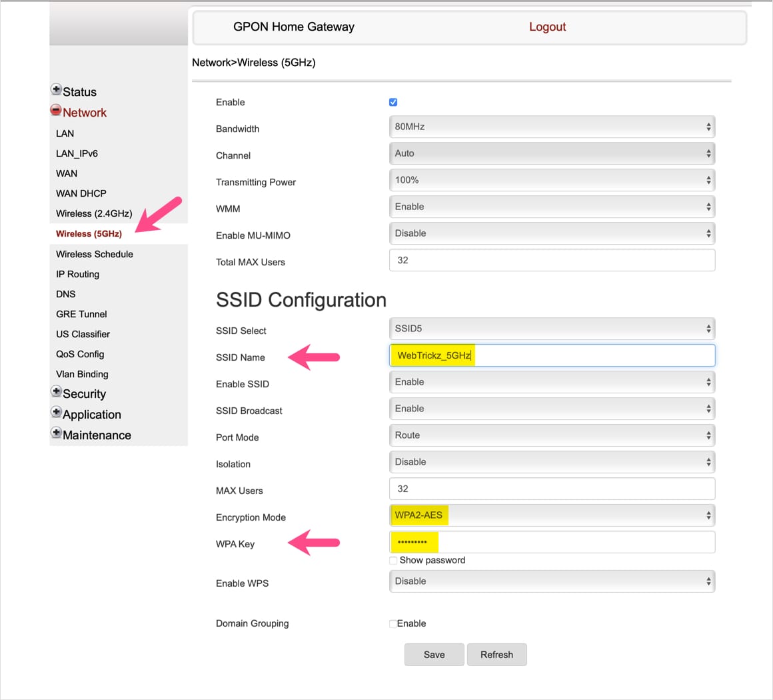Open the SSID Select dropdown
Image resolution: width=773 pixels, height=700 pixels.
coord(552,329)
